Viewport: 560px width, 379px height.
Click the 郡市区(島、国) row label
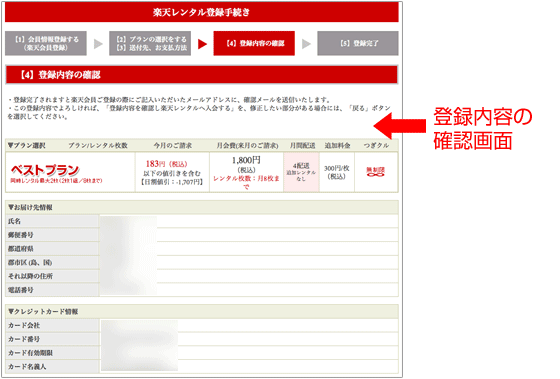click(x=30, y=263)
